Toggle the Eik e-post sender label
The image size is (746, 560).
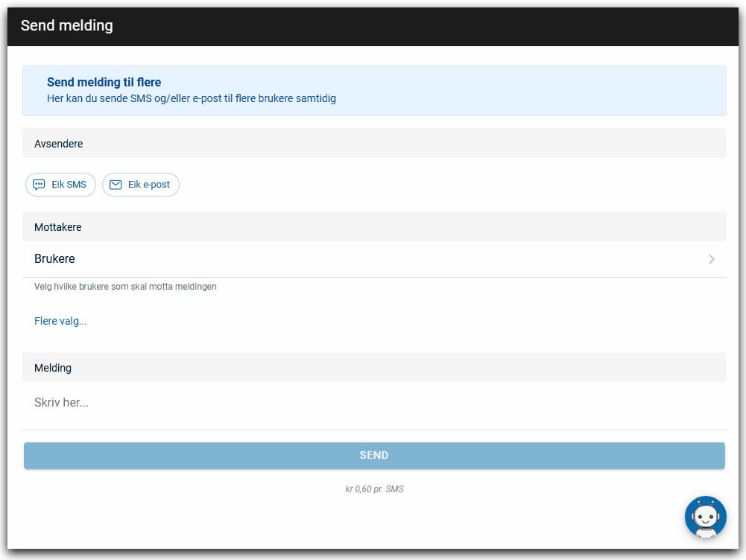(149, 185)
